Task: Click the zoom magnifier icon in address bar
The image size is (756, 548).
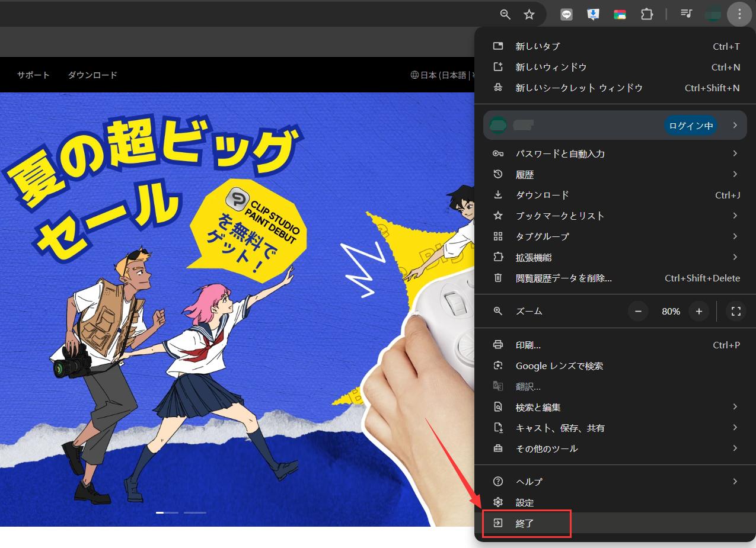Action: tap(505, 14)
